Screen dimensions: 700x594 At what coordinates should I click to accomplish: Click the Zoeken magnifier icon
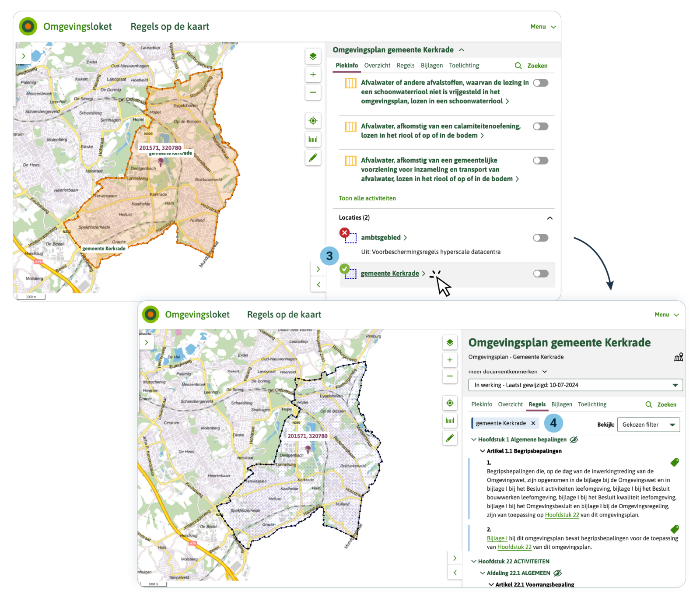[518, 66]
